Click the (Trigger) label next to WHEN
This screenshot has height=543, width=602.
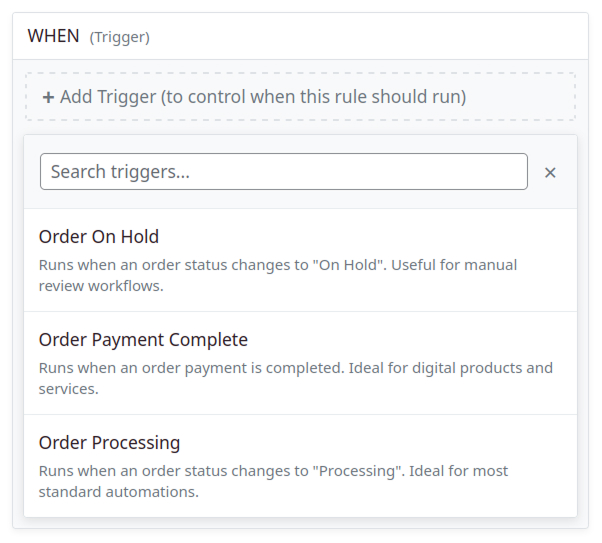(x=119, y=38)
